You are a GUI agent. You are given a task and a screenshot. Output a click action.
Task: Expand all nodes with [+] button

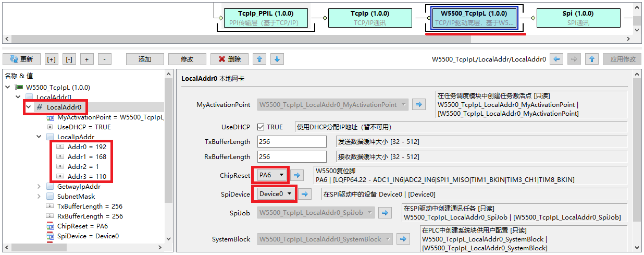pyautogui.click(x=52, y=59)
